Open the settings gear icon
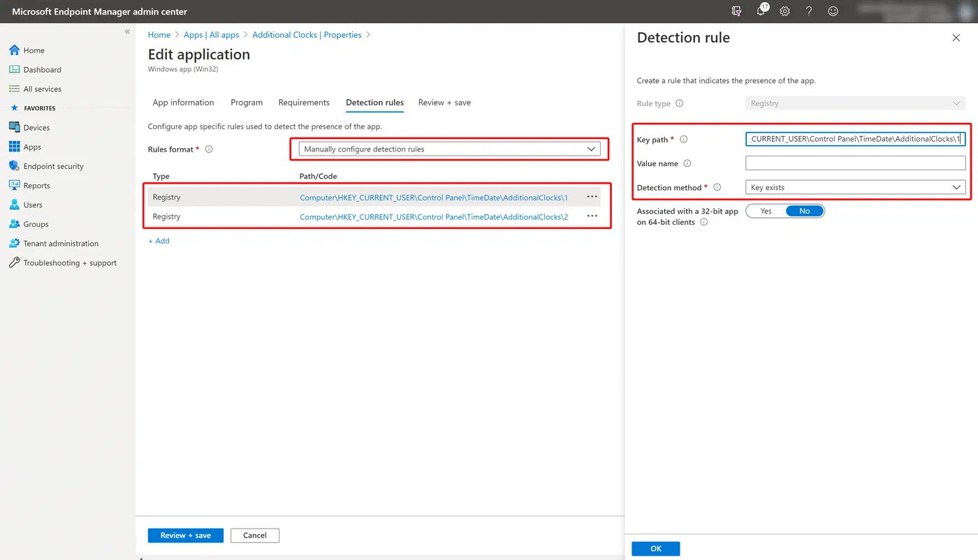Image resolution: width=978 pixels, height=560 pixels. point(784,11)
